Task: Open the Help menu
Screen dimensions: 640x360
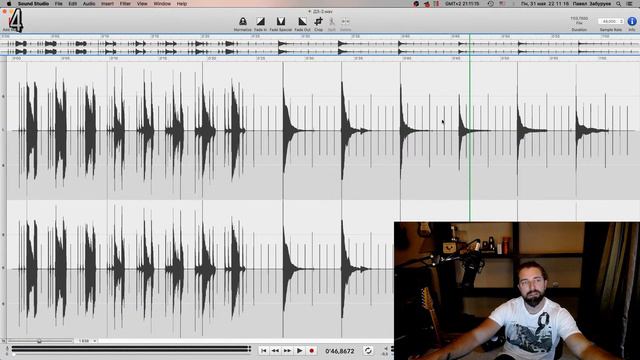Action: 181,4
